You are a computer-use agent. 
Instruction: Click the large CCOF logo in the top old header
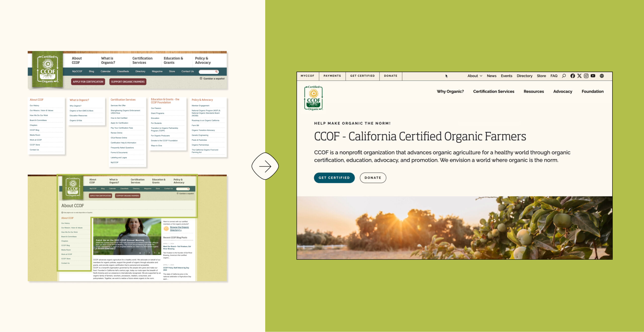click(48, 70)
